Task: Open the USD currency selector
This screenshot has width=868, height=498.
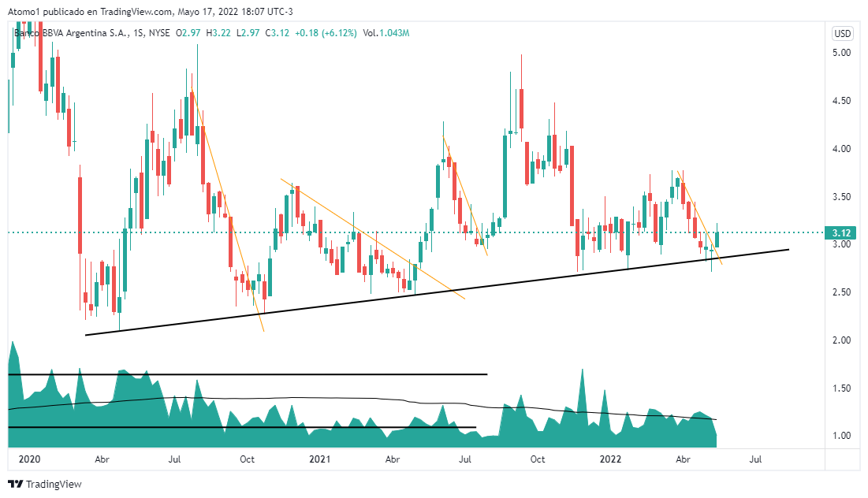Action: [x=842, y=34]
